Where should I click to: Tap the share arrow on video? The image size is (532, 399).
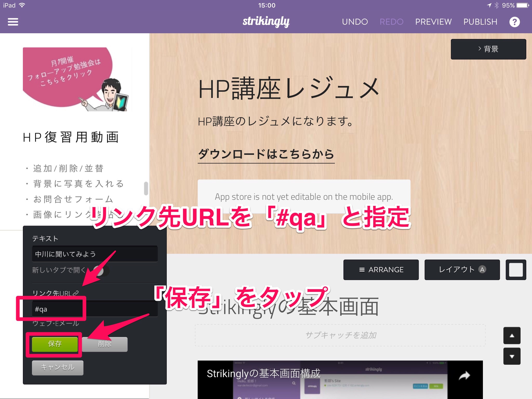pyautogui.click(x=464, y=375)
